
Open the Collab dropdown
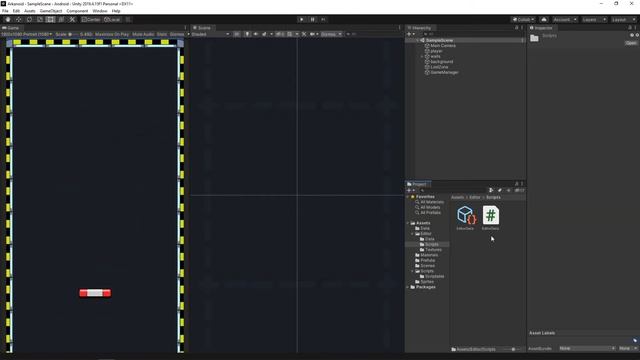click(x=523, y=19)
